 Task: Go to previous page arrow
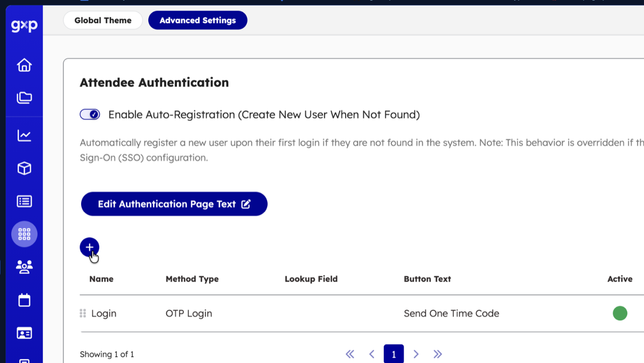click(372, 354)
